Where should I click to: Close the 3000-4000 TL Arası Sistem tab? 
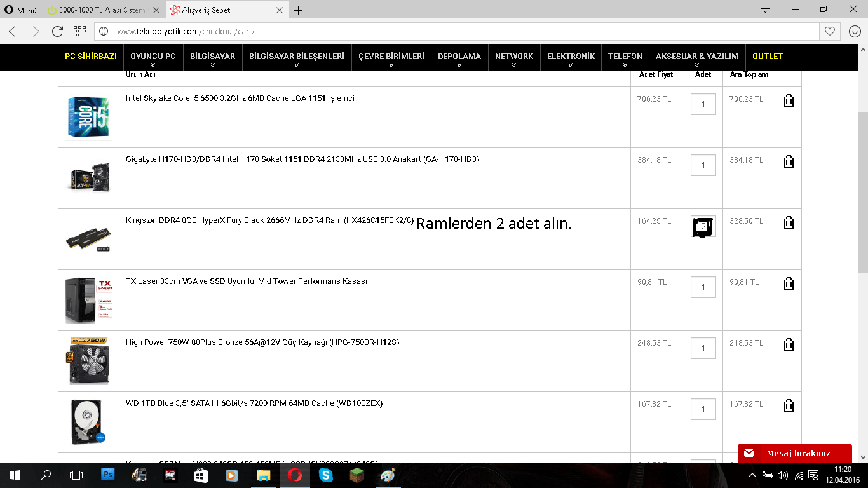[156, 10]
